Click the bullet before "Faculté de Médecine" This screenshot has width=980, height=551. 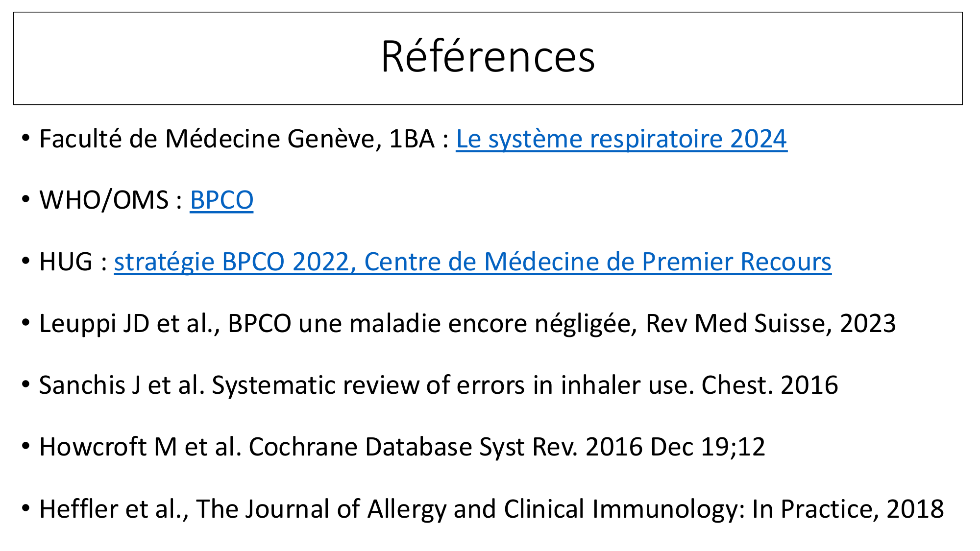coord(26,138)
